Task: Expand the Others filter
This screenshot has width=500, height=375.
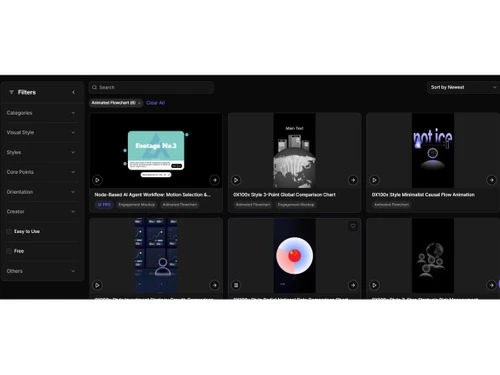Action: [x=41, y=271]
